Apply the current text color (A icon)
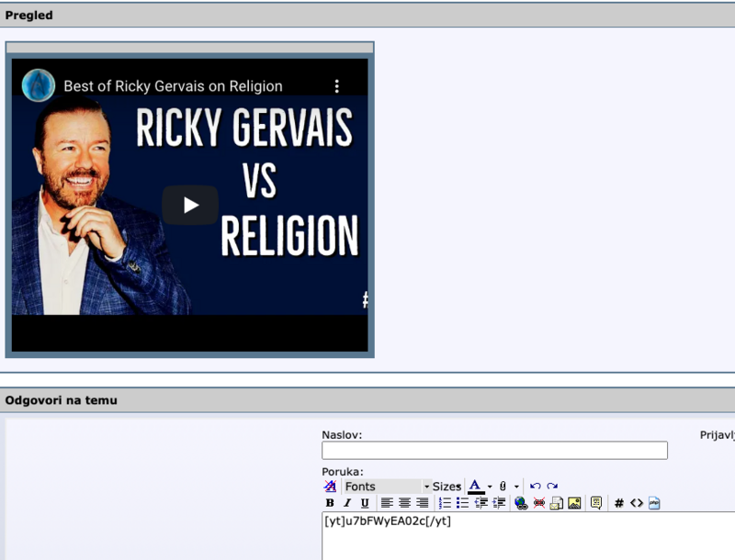 point(475,486)
